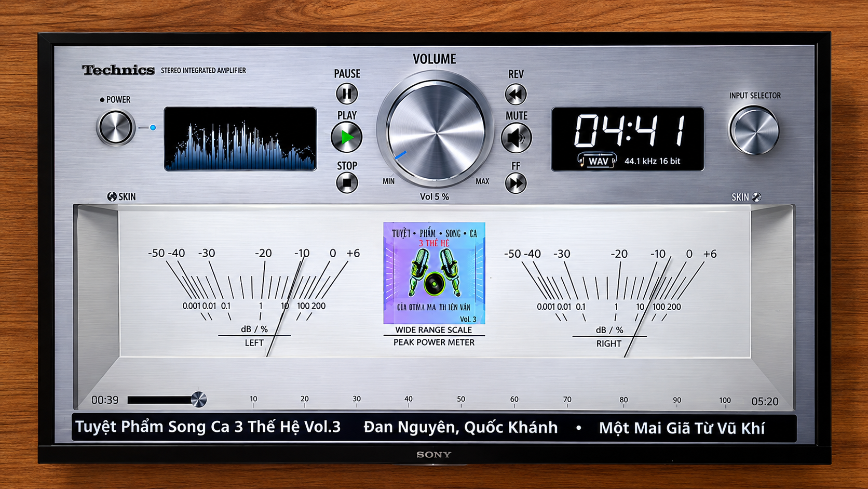Viewport: 868px width, 489px height.
Task: Mute audio with the MUTE speaker button
Action: (x=516, y=138)
